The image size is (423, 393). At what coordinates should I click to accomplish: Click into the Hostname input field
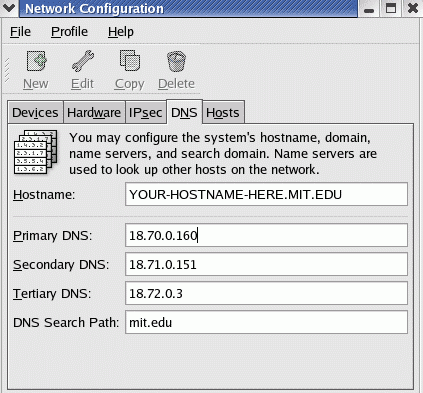(x=266, y=194)
